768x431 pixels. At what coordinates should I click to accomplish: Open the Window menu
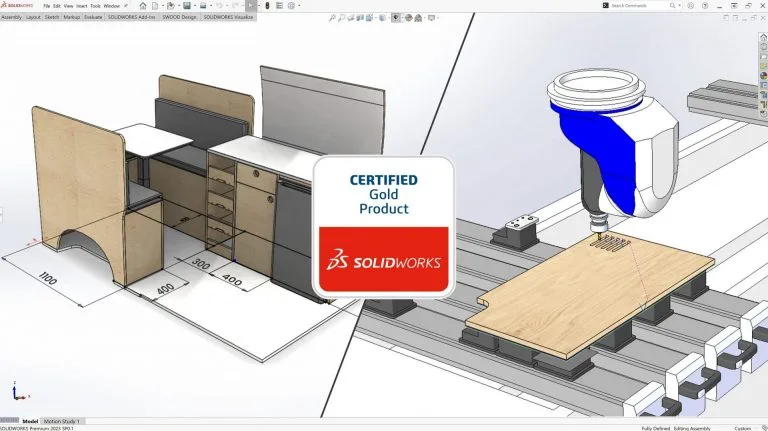pos(112,6)
